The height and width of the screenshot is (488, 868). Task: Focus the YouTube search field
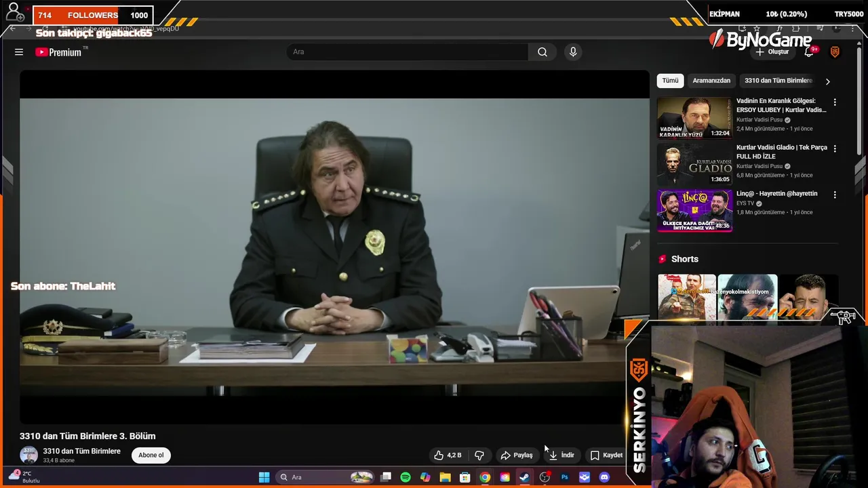pyautogui.click(x=407, y=52)
